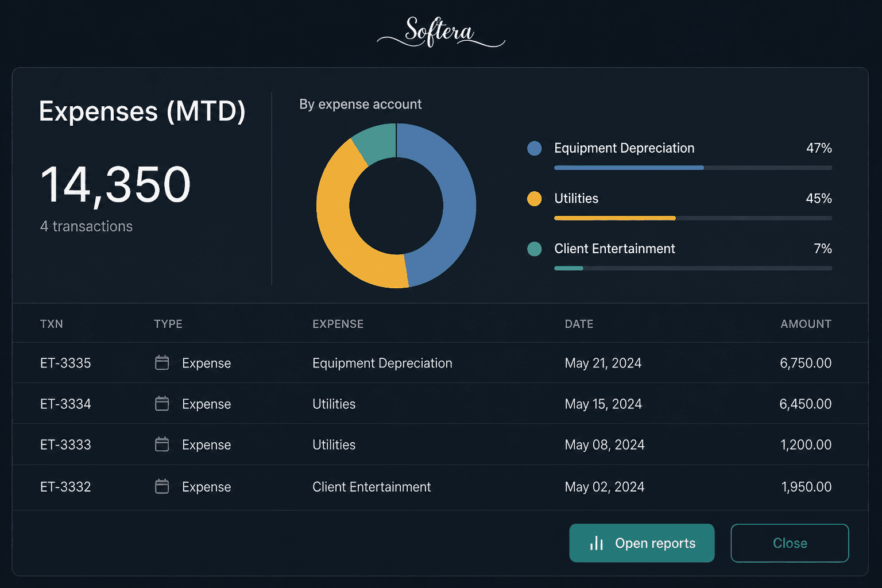882x588 pixels.
Task: Click the Client Entertainment legend label
Action: point(614,249)
